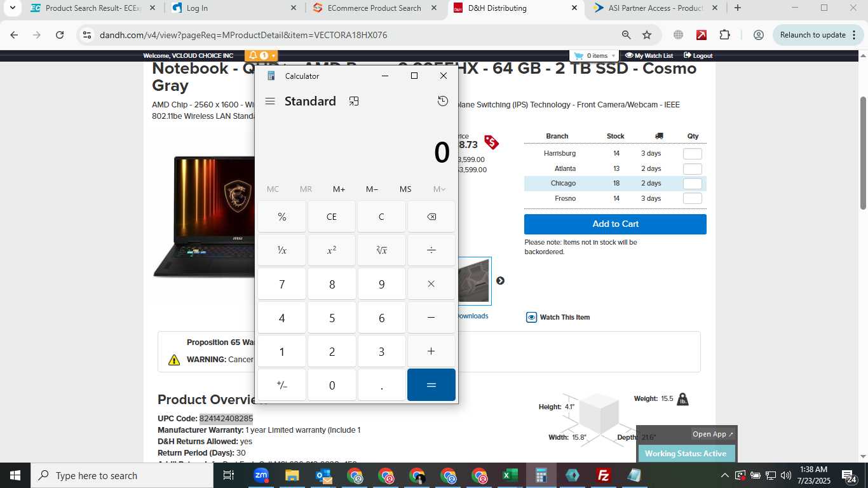The height and width of the screenshot is (488, 868).
Task: Click the address bar URL
Action: pyautogui.click(x=243, y=35)
